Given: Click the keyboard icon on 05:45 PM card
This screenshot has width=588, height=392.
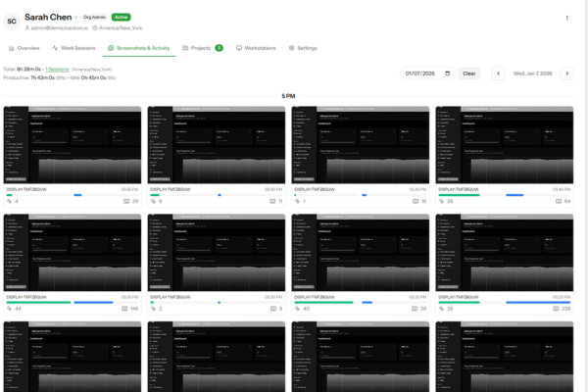Looking at the screenshot, I should (416, 202).
